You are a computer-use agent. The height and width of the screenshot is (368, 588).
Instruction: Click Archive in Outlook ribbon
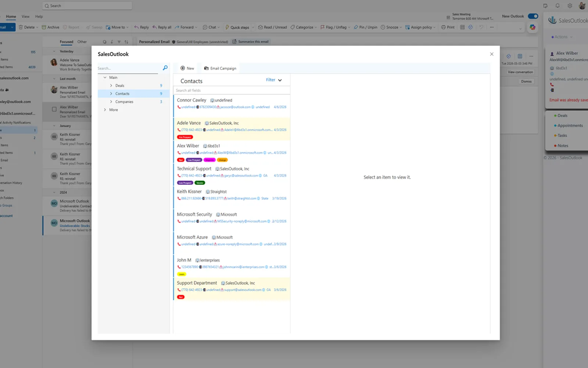[x=50, y=27]
